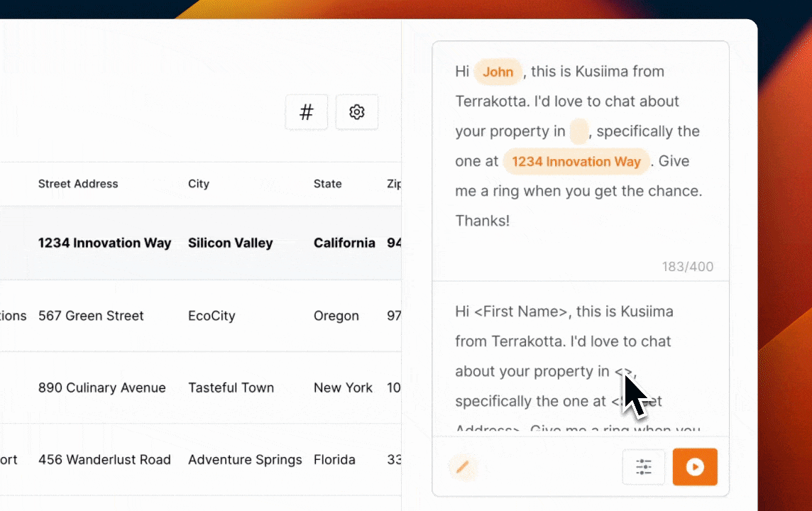The width and height of the screenshot is (812, 511).
Task: Click the Silicon Valley cell
Action: (x=231, y=243)
